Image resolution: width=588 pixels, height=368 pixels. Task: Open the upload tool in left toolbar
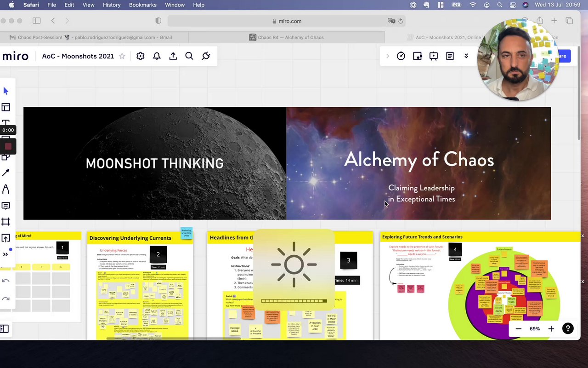tap(6, 238)
